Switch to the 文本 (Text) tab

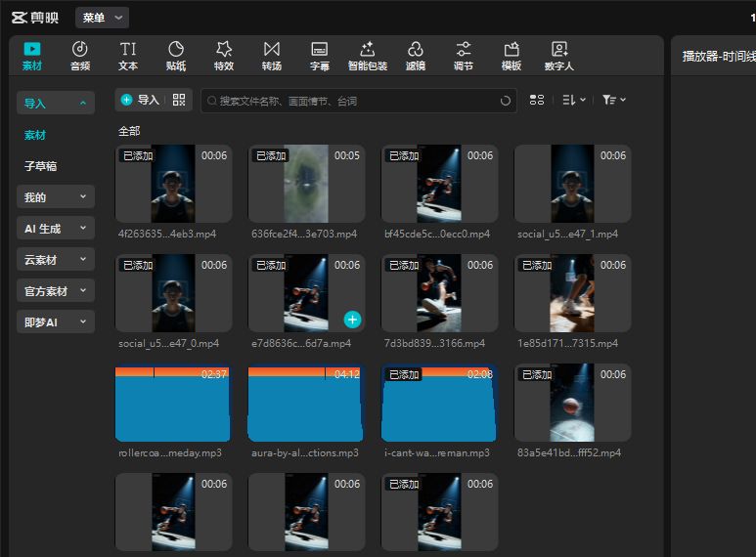coord(128,56)
